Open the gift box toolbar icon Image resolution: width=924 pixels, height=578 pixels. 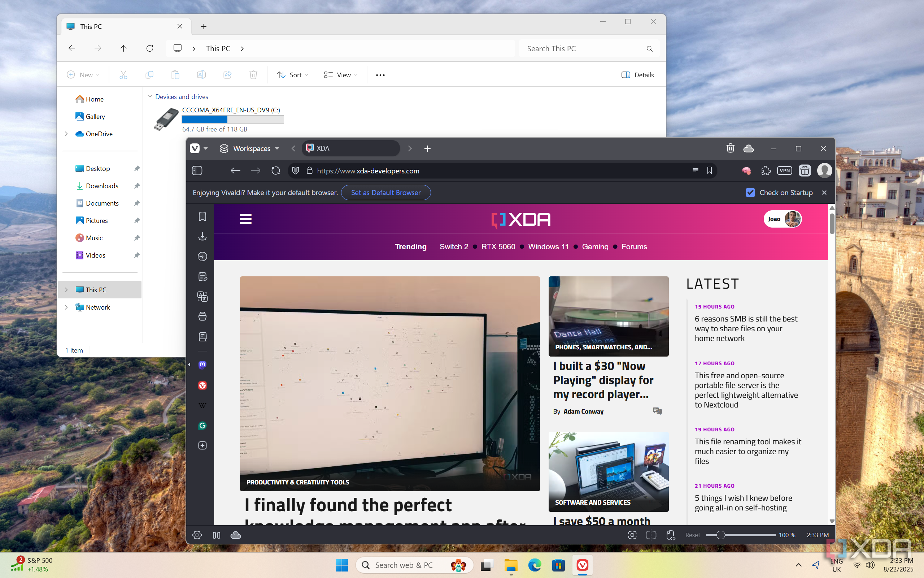tap(805, 171)
